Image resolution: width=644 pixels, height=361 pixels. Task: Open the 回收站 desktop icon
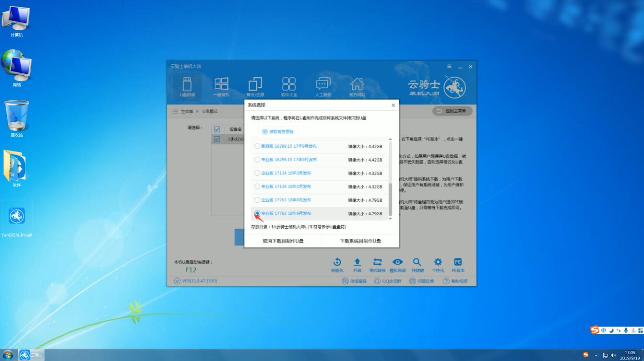point(16,118)
